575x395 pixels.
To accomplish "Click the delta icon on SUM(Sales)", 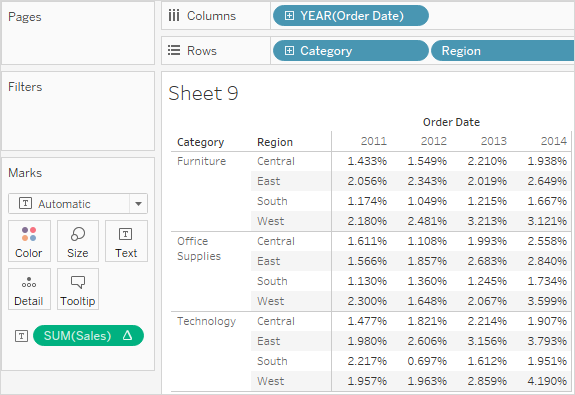I will click(x=127, y=335).
